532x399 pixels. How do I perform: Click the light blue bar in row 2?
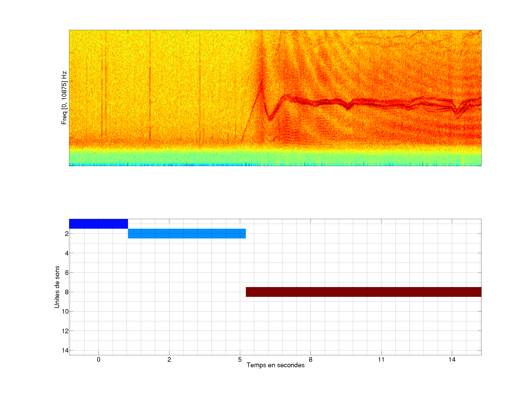tap(187, 233)
